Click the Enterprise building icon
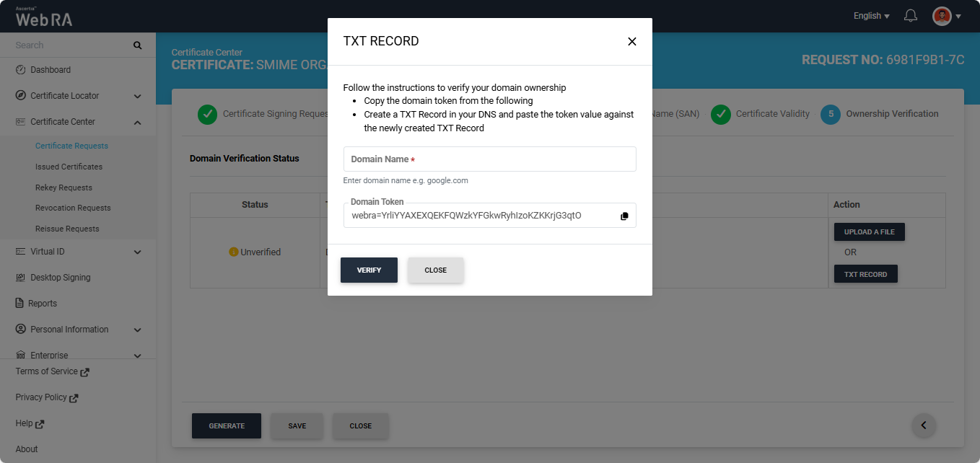 pyautogui.click(x=20, y=355)
